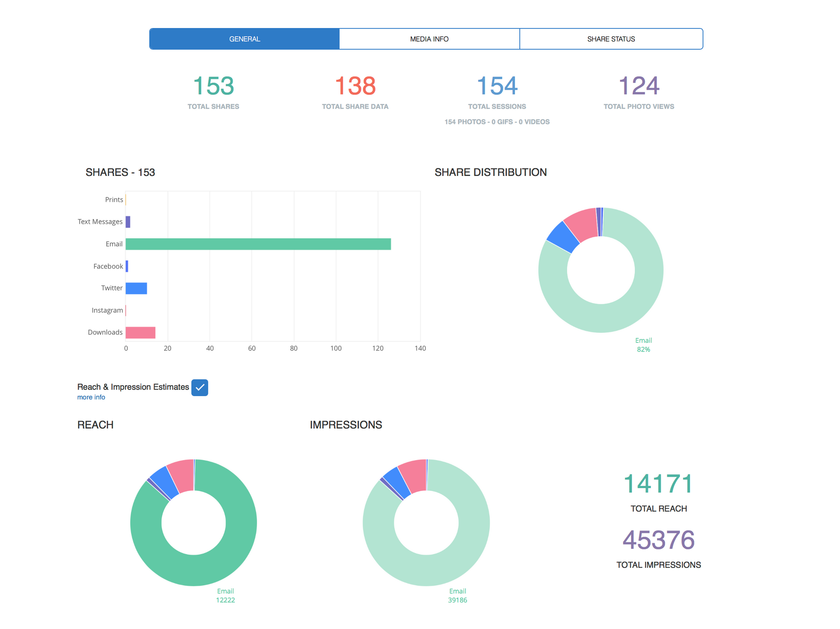Click the 154 Total Sessions figure
Image resolution: width=840 pixels, height=629 pixels.
(x=497, y=86)
